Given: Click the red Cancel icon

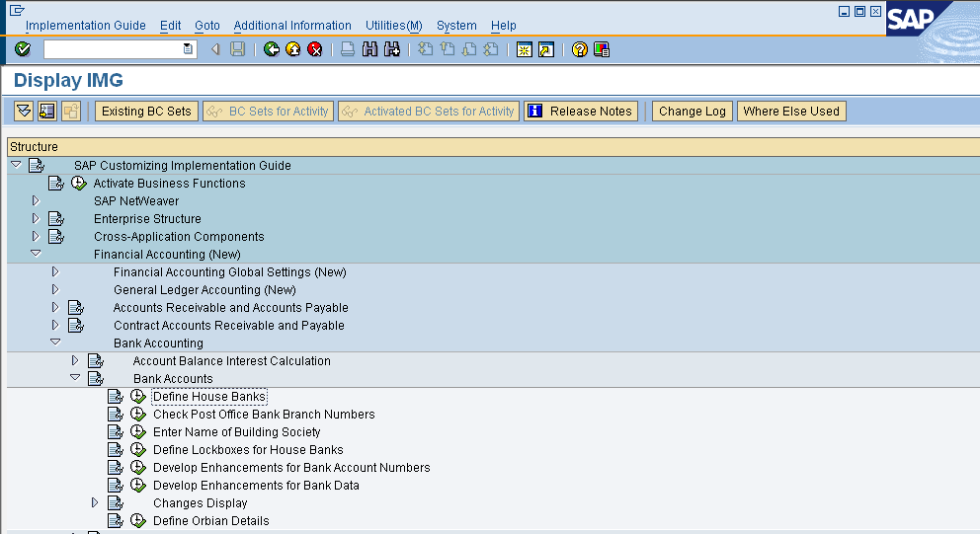Looking at the screenshot, I should 315,49.
